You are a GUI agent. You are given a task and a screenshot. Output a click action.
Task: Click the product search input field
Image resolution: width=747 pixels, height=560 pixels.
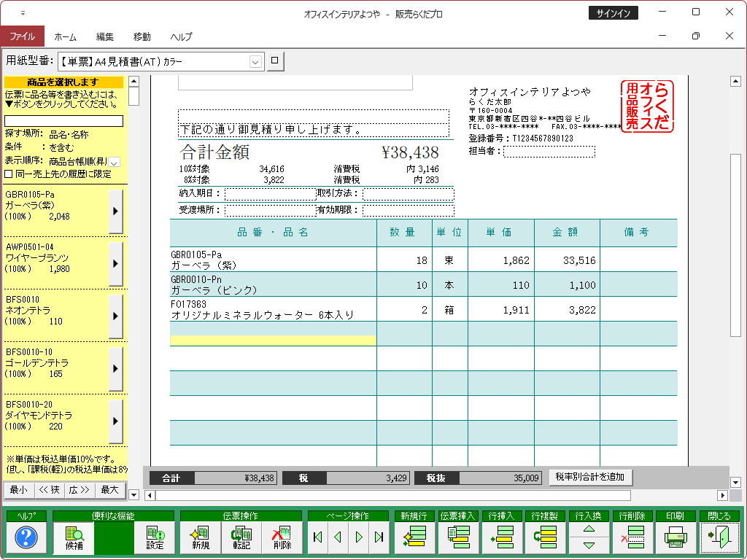[x=64, y=121]
